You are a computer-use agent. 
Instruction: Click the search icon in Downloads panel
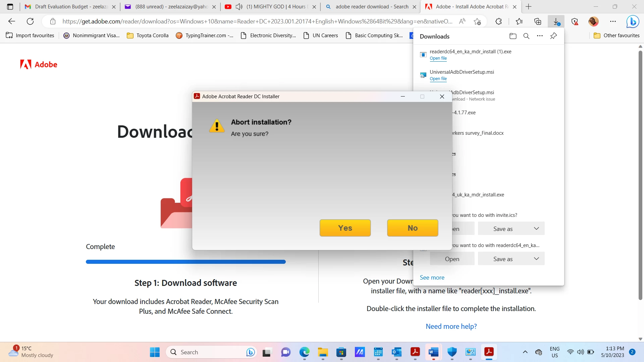[x=526, y=36]
